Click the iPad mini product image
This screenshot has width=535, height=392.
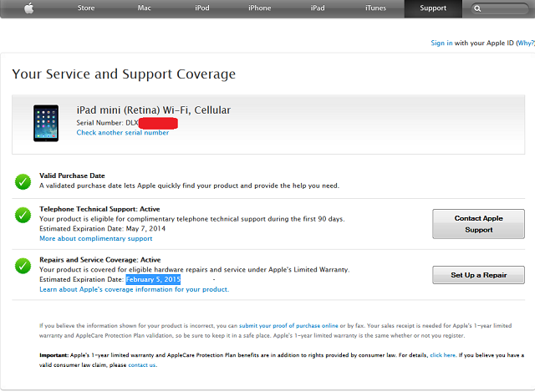[46, 123]
